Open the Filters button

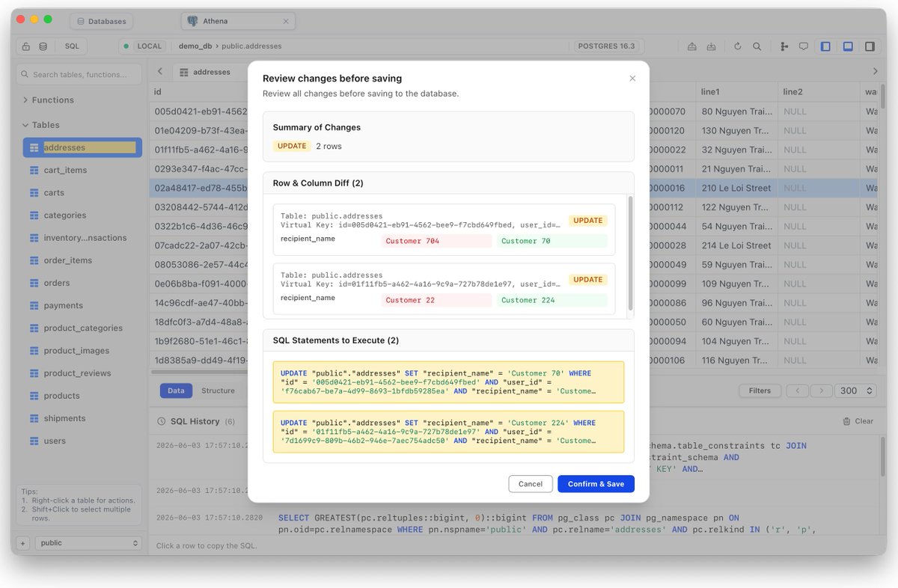pos(760,391)
